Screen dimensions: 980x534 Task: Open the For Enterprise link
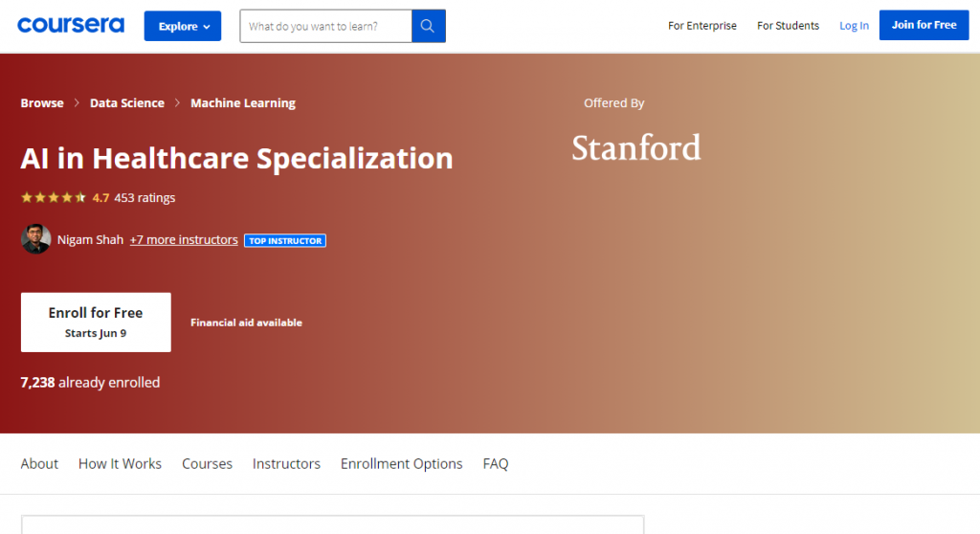point(702,26)
